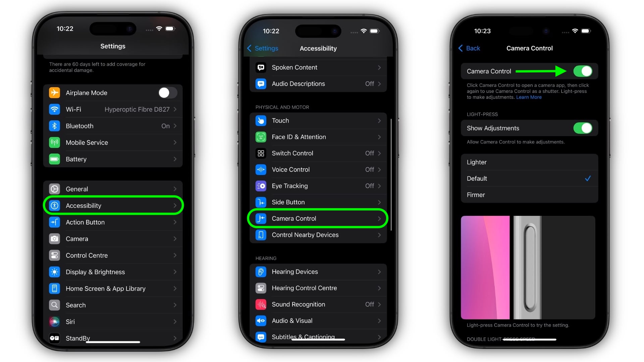The height and width of the screenshot is (362, 644).
Task: Open Camera Control settings
Action: pos(318,218)
